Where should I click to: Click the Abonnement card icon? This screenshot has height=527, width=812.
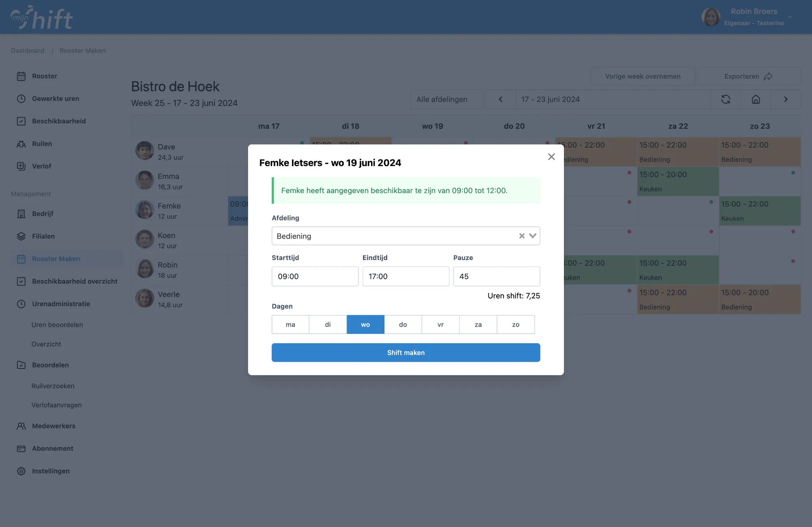pos(21,449)
